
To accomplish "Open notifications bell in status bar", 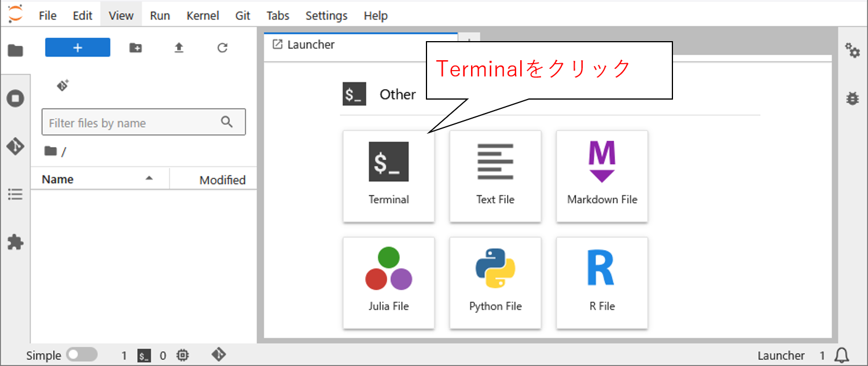I will pyautogui.click(x=843, y=355).
